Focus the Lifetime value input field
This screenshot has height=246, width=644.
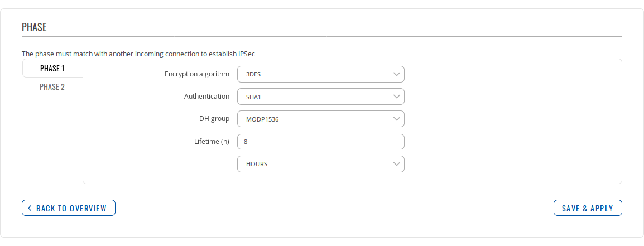click(320, 142)
